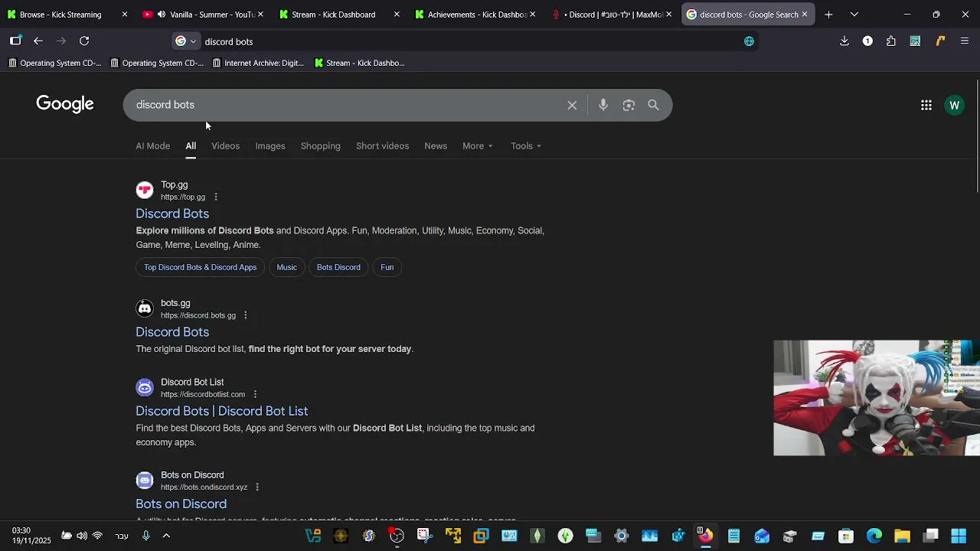The height and width of the screenshot is (551, 980).
Task: Open Google account avatar W
Action: [954, 106]
